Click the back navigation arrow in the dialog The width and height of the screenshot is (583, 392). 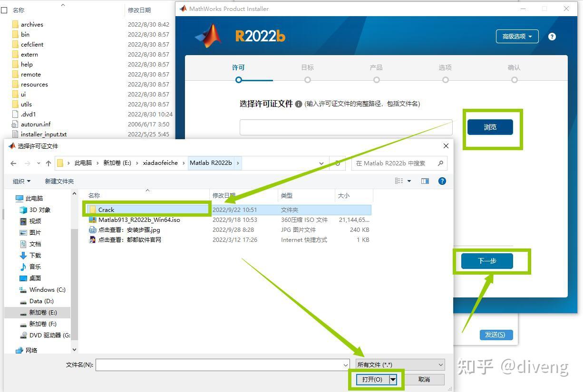(x=13, y=163)
